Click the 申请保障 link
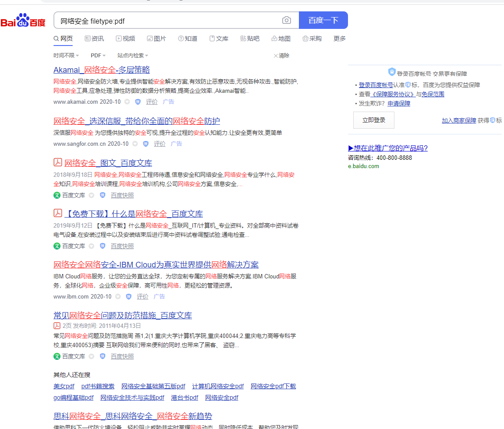This screenshot has height=429, width=504. point(399,104)
